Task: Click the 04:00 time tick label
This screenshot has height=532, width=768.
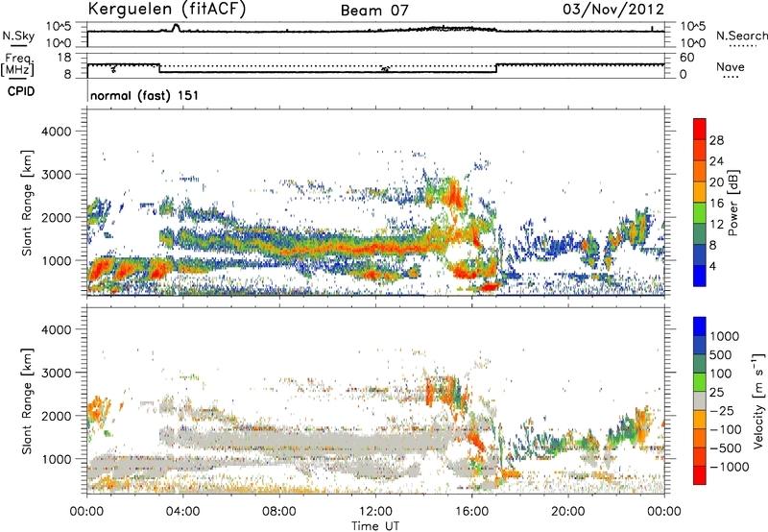Action: pos(182,512)
